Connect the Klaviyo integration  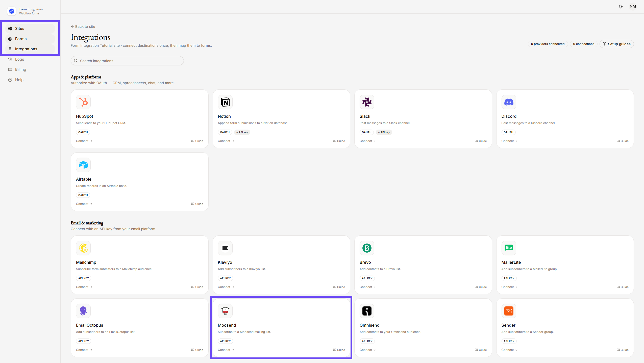click(226, 287)
